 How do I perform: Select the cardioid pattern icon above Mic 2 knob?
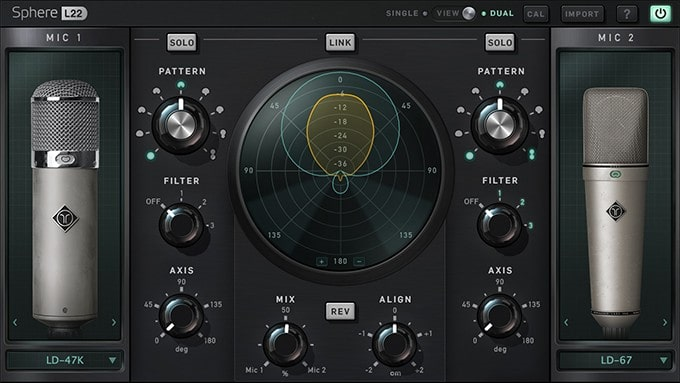[500, 85]
